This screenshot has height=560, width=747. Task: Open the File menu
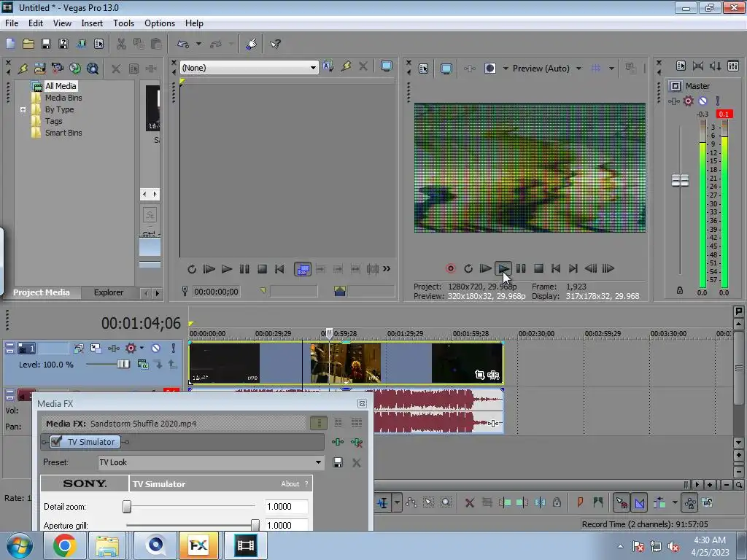(x=12, y=23)
